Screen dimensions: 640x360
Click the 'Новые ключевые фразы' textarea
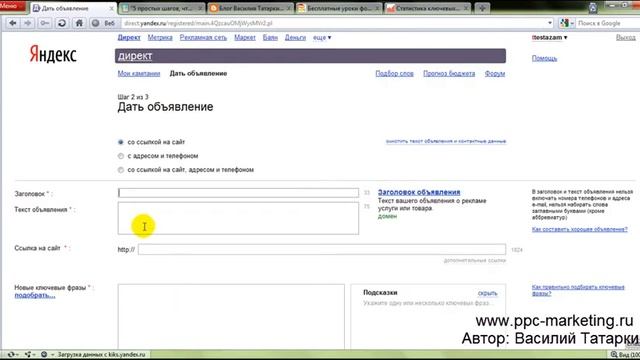pos(231,316)
